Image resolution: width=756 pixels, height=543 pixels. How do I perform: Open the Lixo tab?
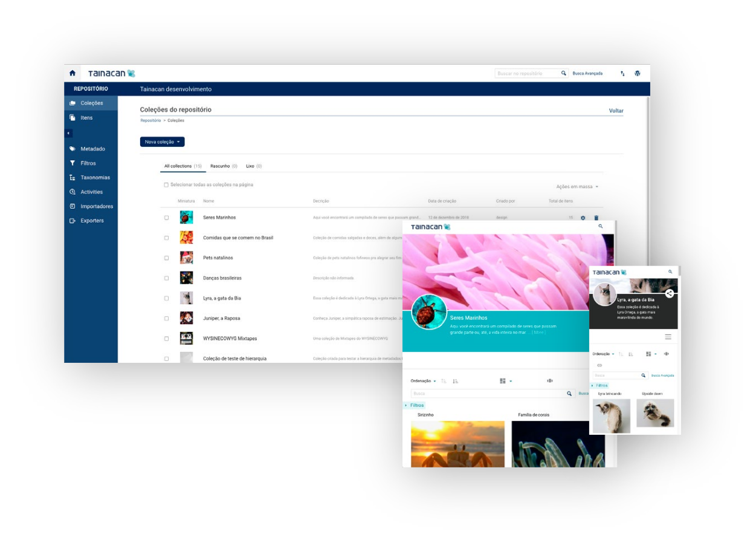(250, 166)
